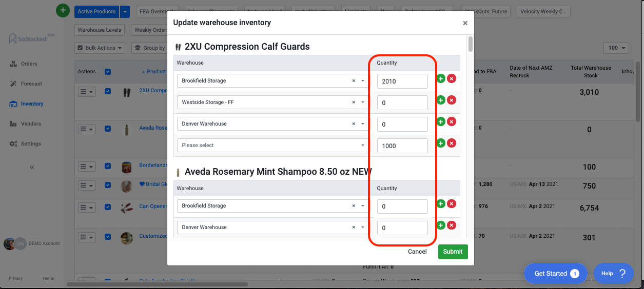This screenshot has height=289, width=644.
Task: Click the quantity field showing 2010
Action: click(402, 81)
